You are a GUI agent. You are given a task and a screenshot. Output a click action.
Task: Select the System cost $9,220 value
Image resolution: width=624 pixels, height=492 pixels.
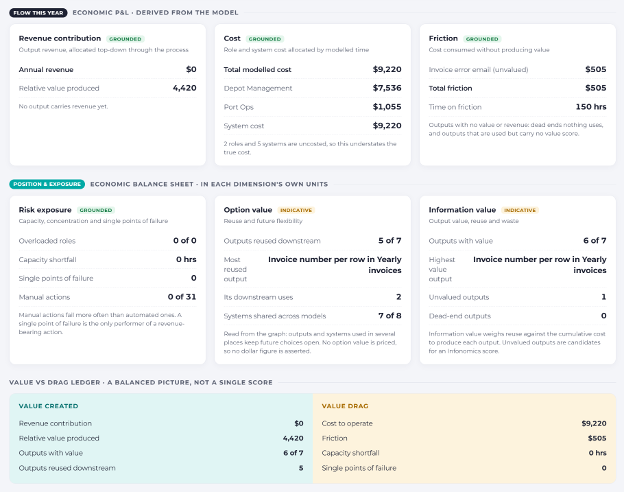coord(387,125)
